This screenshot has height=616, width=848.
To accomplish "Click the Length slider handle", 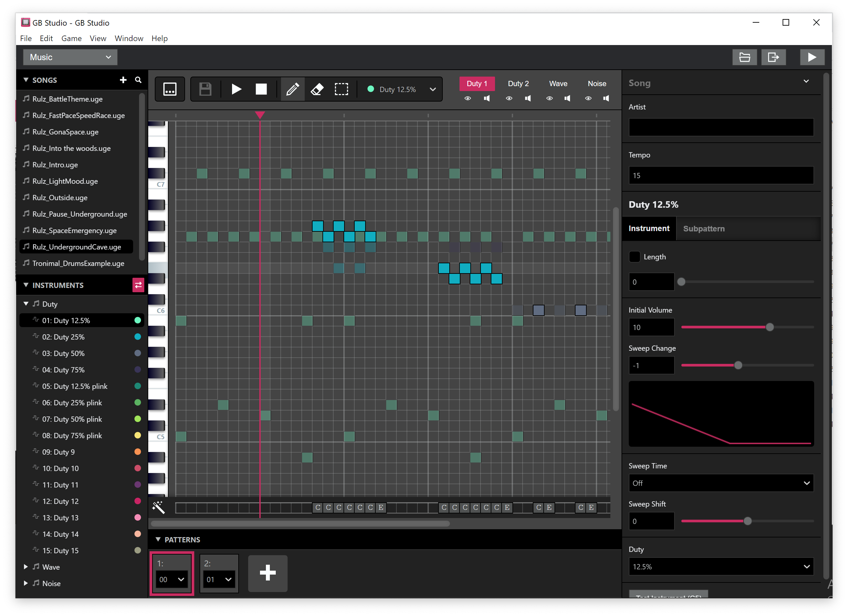I will coord(681,282).
